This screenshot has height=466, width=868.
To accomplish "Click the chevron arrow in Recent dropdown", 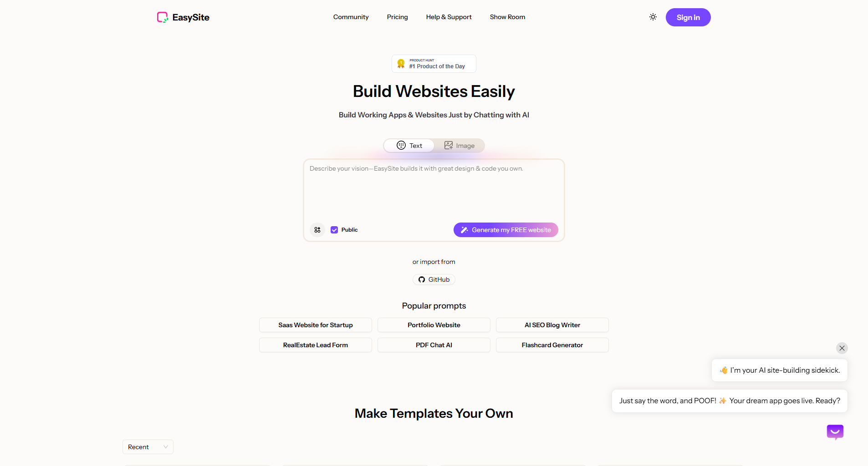I will click(x=165, y=447).
